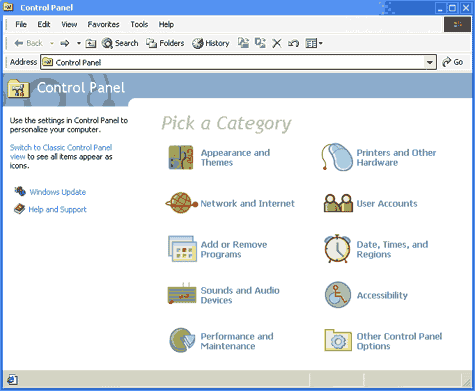Click the alarm clock Date and Time icon

(x=337, y=249)
